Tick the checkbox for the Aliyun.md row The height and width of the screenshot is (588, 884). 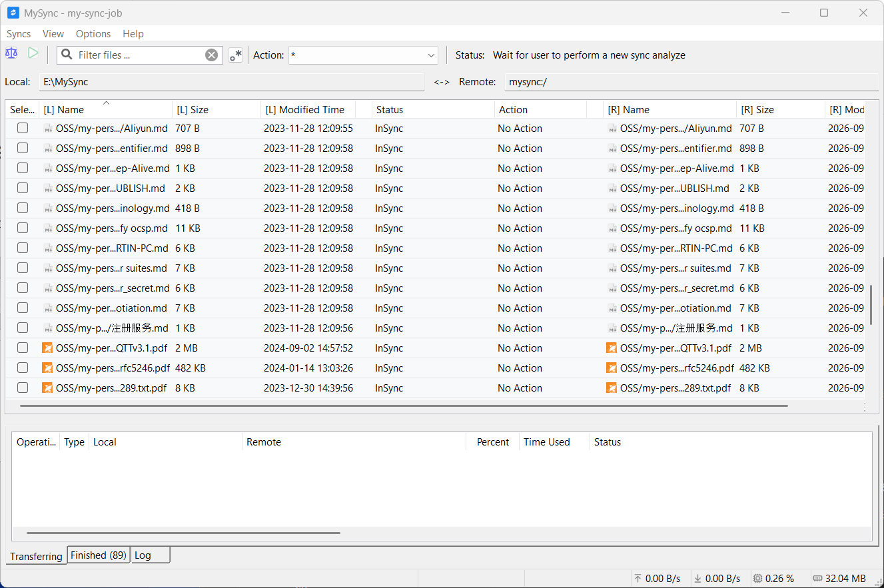23,128
